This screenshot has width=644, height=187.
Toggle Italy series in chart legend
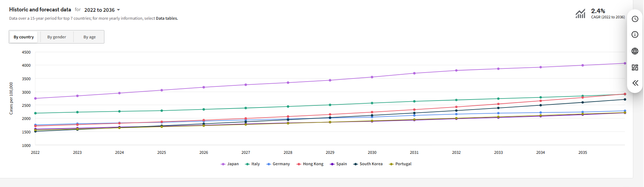pos(252,164)
